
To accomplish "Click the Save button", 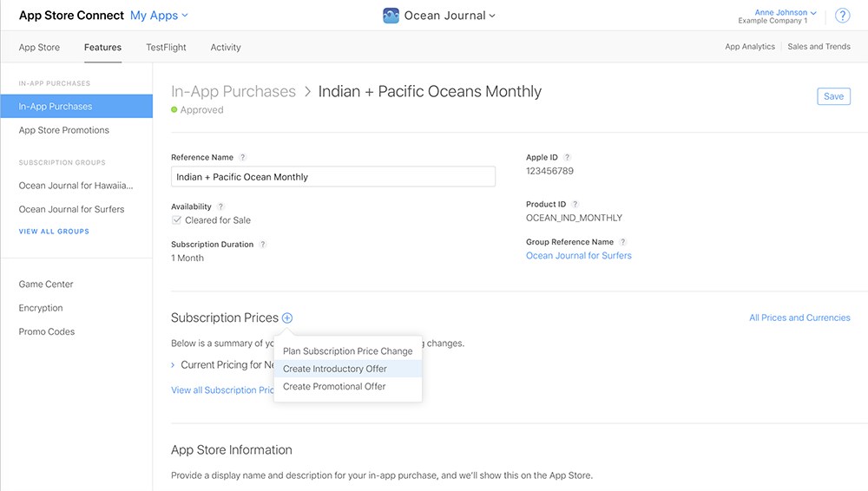I will pyautogui.click(x=833, y=96).
